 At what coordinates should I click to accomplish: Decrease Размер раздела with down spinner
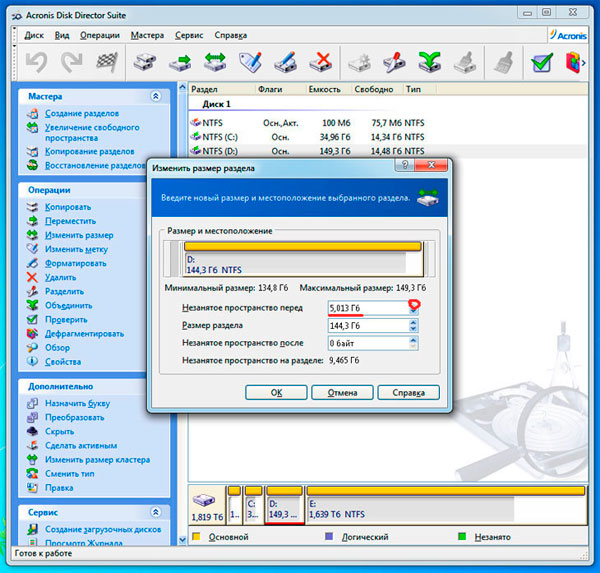[413, 329]
